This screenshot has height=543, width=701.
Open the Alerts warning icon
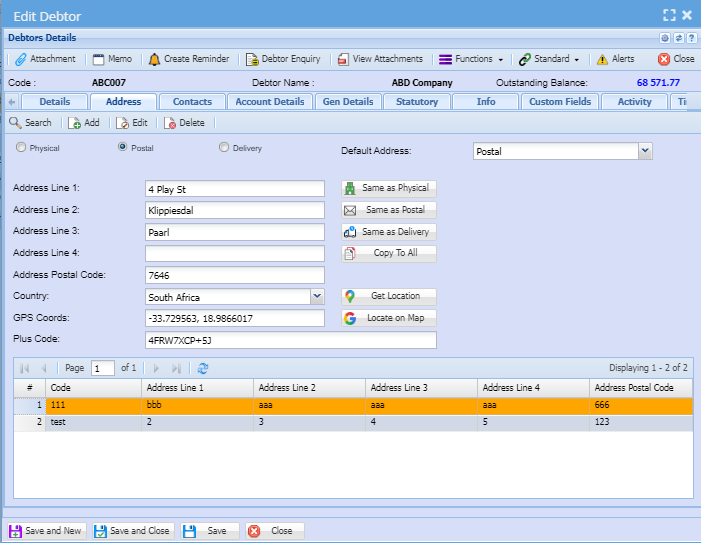click(x=602, y=59)
